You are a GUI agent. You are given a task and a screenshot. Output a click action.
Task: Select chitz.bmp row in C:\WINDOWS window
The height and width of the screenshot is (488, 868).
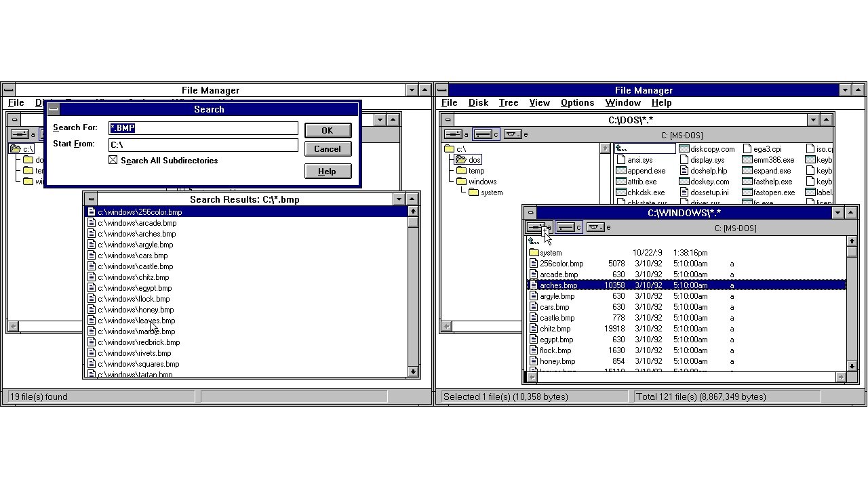[x=686, y=329]
